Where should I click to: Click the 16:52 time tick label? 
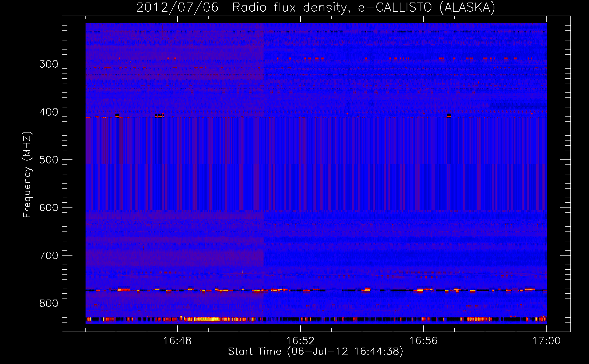pos(300,341)
